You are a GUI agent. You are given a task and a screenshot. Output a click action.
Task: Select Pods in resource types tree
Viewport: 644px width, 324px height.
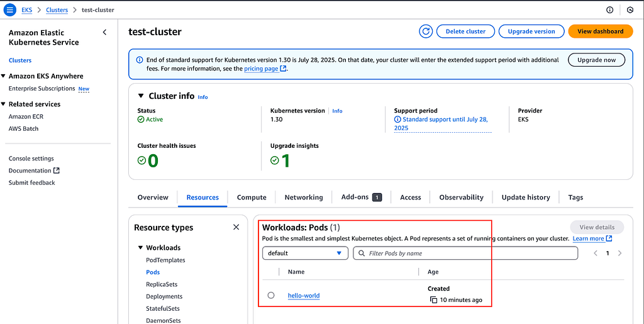[x=153, y=272]
